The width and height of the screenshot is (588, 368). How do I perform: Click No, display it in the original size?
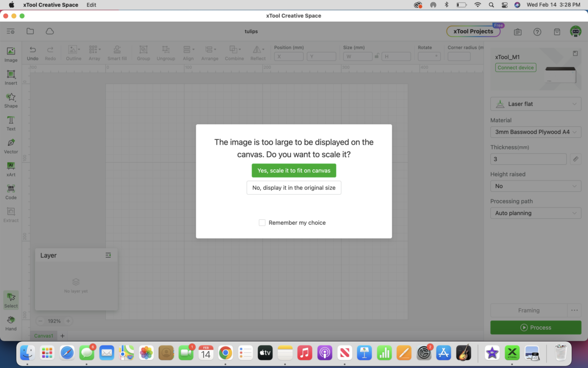coord(294,187)
